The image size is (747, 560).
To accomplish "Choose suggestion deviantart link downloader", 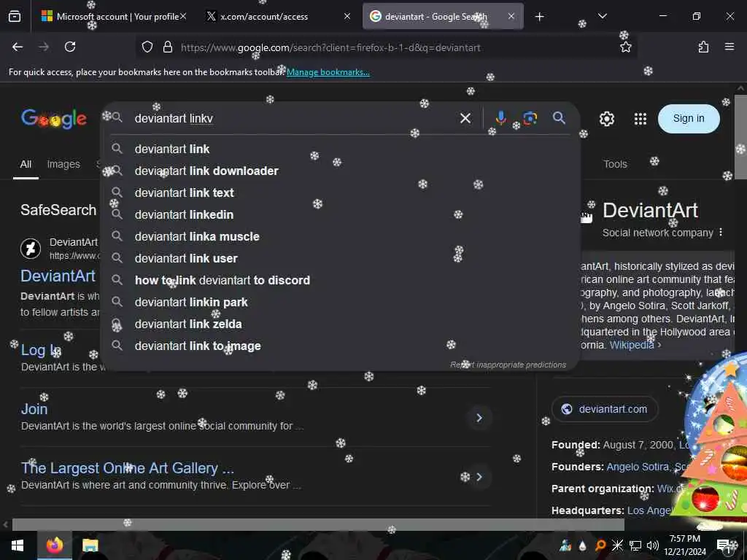I will point(341,171).
